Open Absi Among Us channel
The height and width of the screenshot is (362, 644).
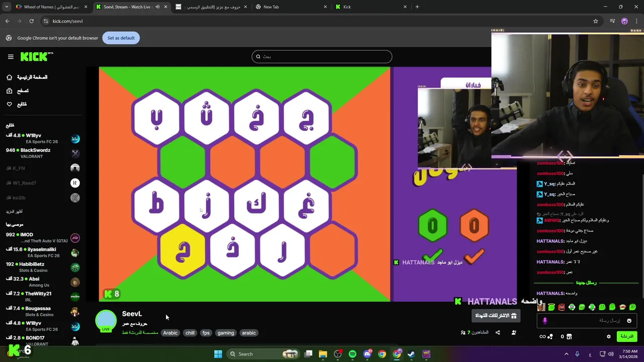(x=43, y=282)
